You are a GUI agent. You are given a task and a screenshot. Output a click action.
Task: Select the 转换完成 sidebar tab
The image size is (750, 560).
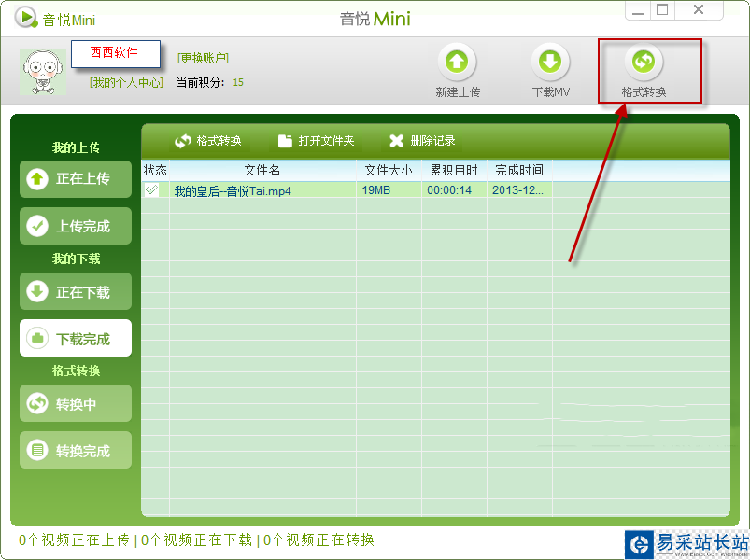[76, 450]
